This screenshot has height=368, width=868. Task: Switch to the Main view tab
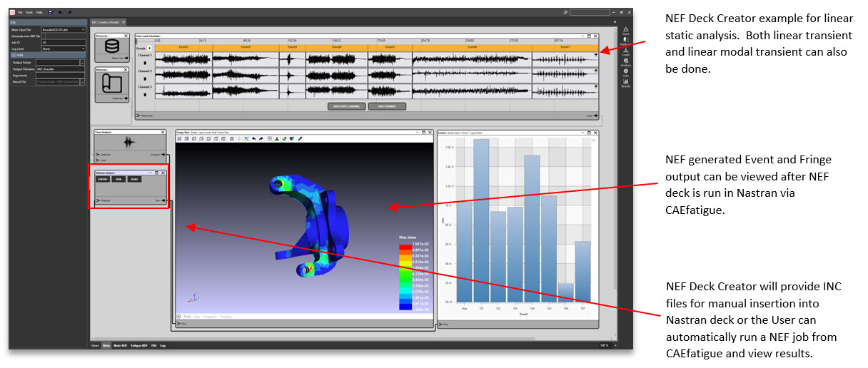point(106,345)
